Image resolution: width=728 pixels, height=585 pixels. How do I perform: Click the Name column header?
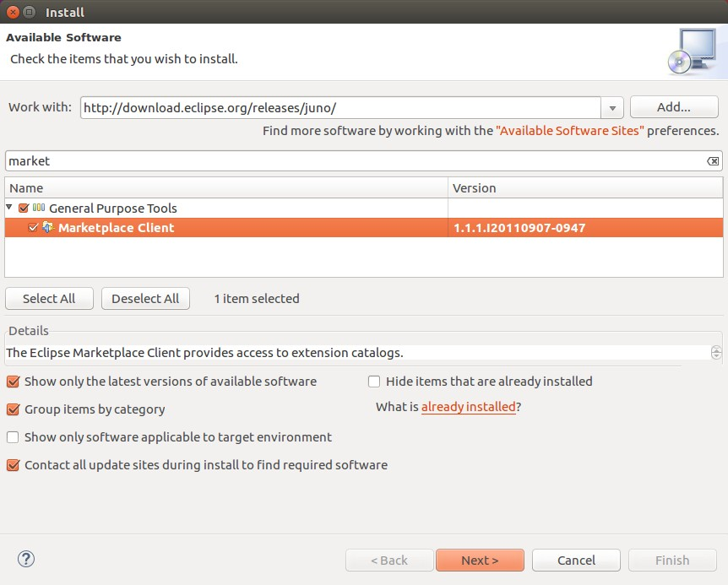[226, 188]
